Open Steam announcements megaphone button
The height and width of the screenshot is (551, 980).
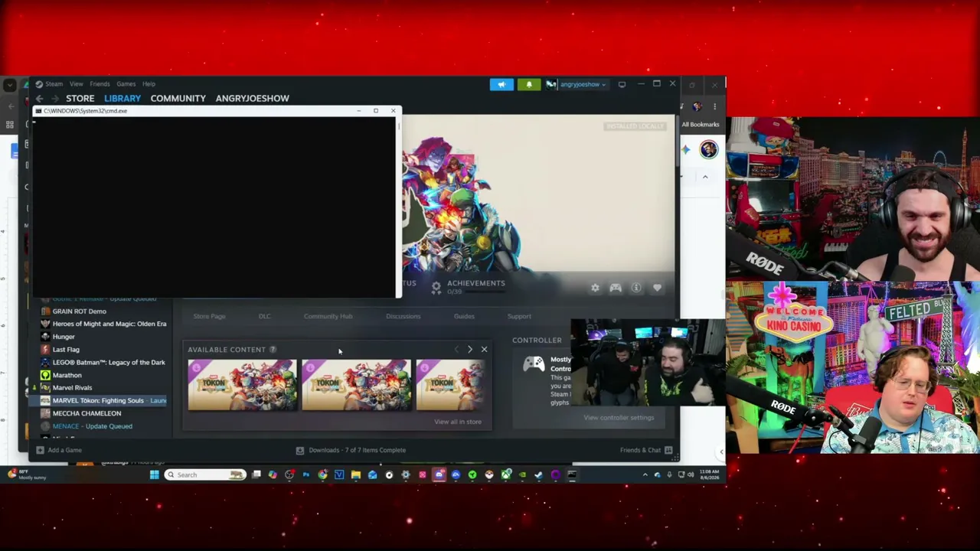(x=501, y=84)
